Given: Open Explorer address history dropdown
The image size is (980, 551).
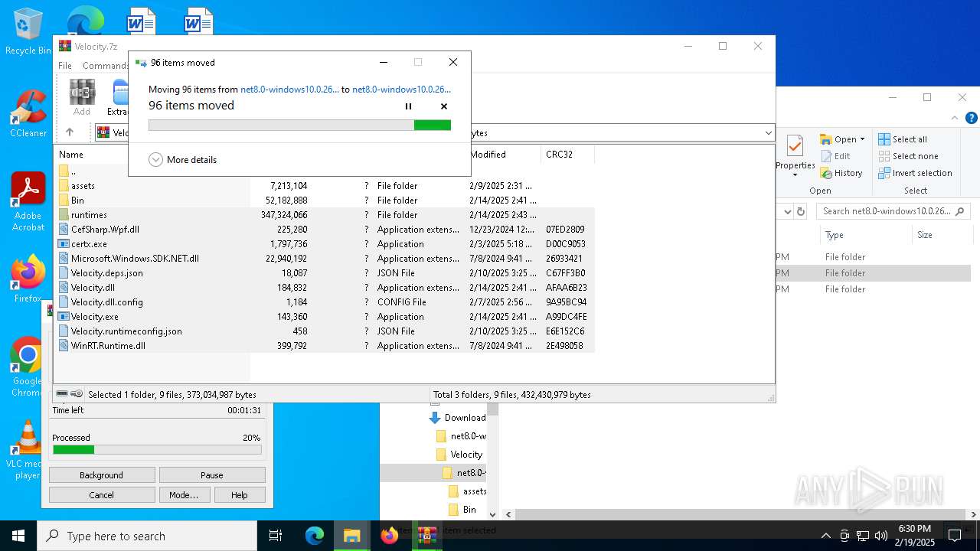Looking at the screenshot, I should tap(786, 211).
